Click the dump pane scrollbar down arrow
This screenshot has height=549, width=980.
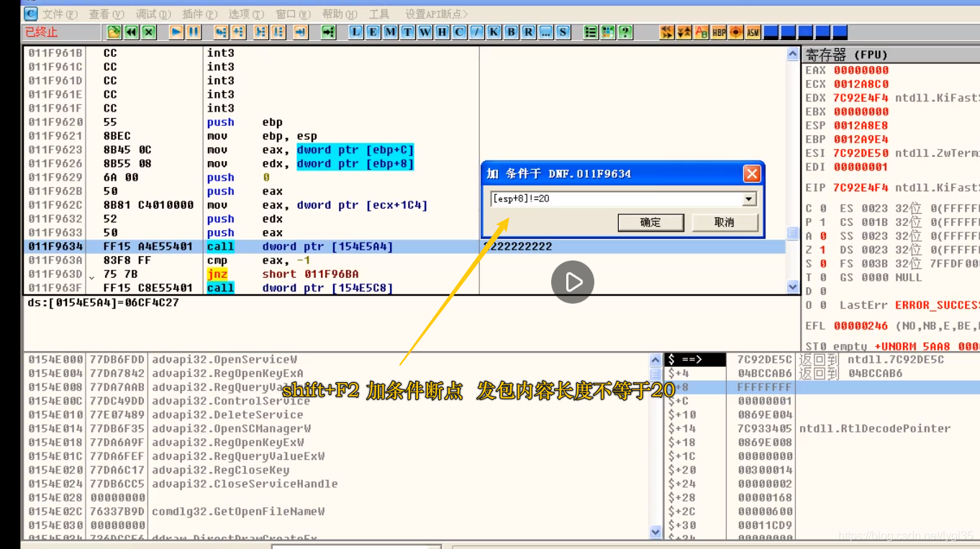tap(655, 532)
